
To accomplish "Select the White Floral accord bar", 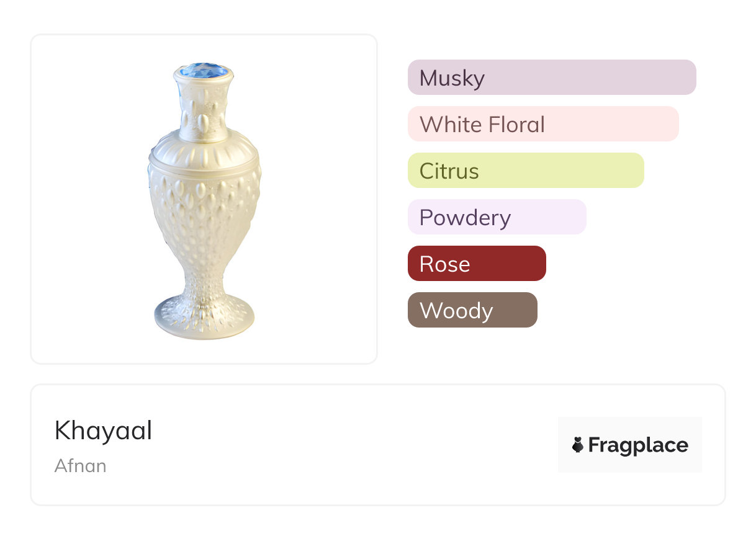I will [542, 124].
